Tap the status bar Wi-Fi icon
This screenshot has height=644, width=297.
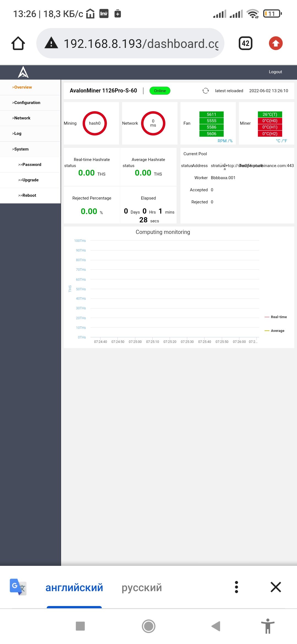[x=253, y=13]
